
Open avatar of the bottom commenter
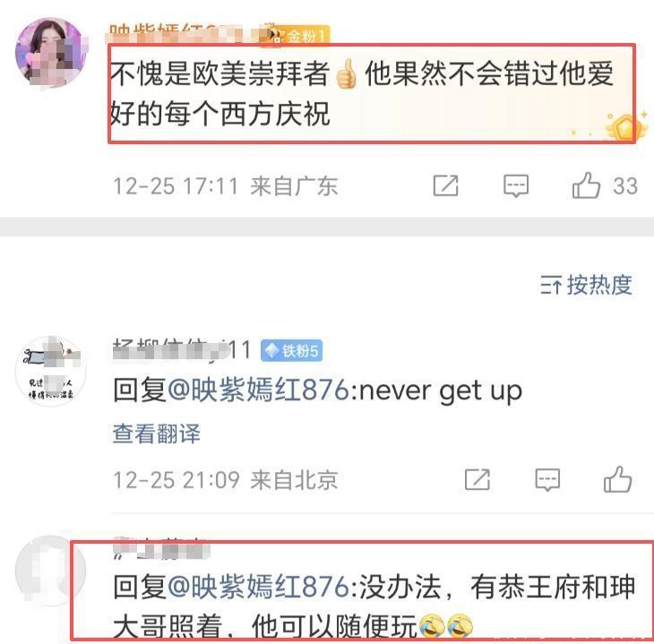(51, 570)
